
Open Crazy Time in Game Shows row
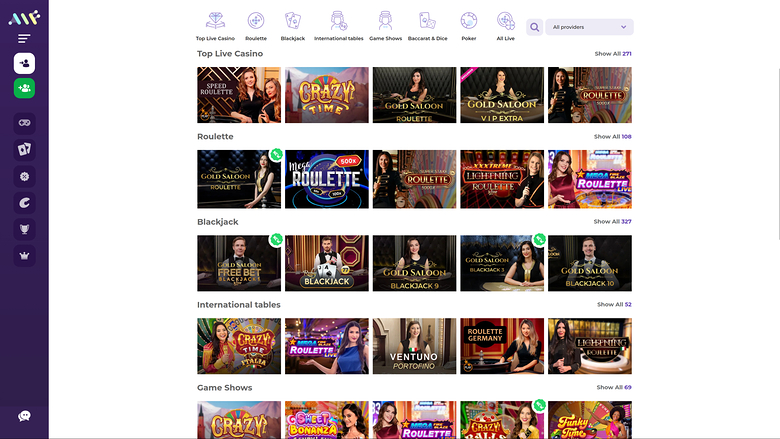click(239, 420)
